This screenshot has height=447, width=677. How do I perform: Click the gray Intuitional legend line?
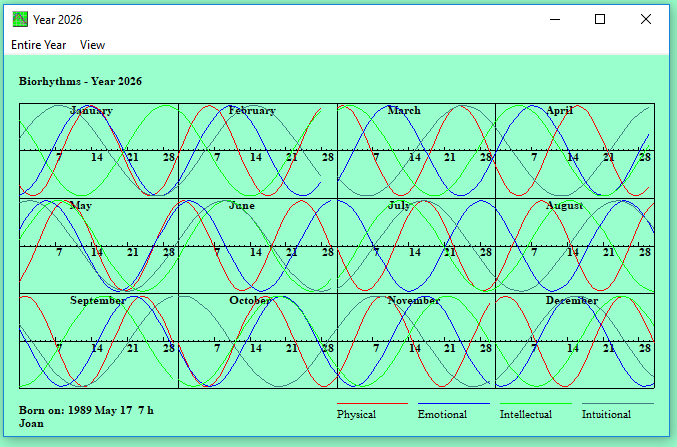coord(618,403)
